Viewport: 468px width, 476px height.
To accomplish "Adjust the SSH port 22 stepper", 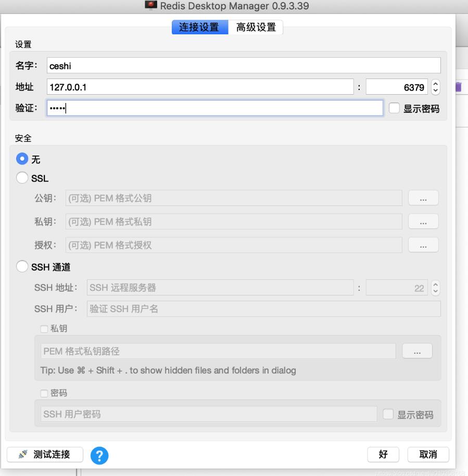I will pos(436,288).
